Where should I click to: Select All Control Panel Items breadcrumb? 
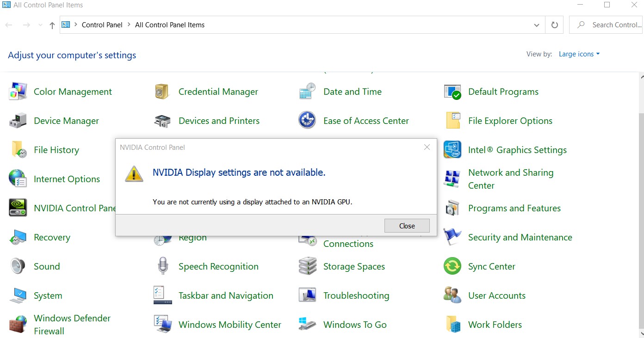[170, 25]
